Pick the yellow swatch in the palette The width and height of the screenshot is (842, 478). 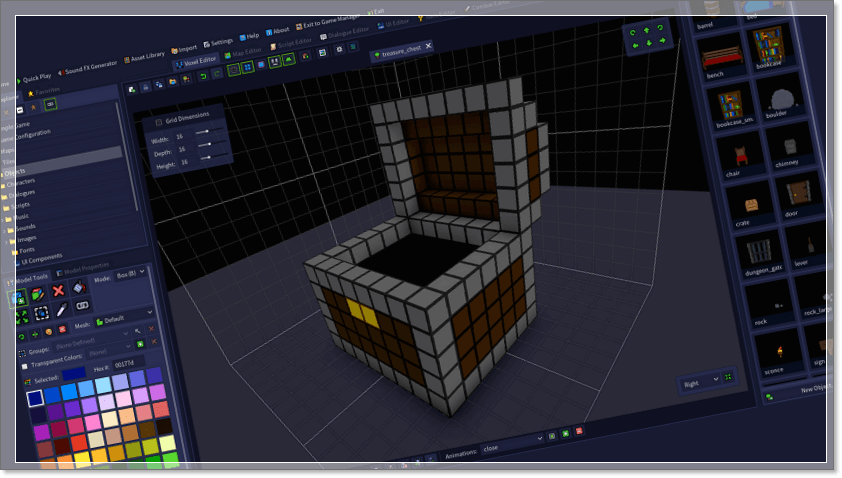pyautogui.click(x=82, y=460)
